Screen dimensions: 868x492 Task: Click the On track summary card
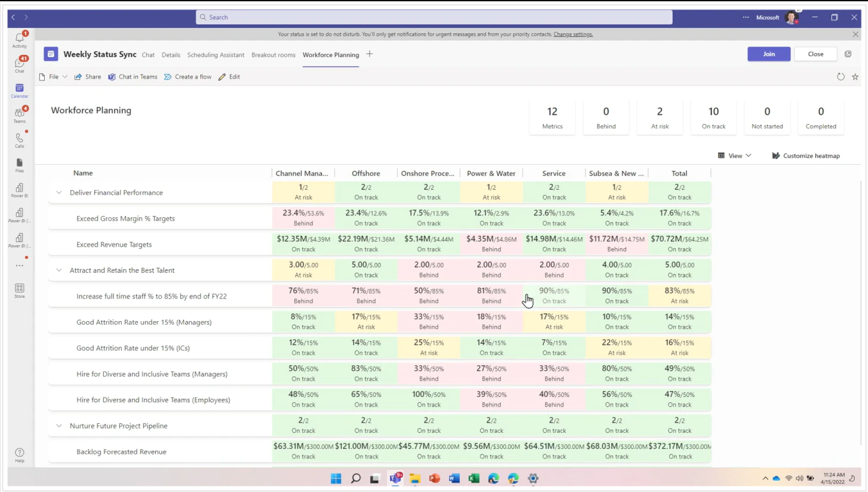(x=713, y=117)
